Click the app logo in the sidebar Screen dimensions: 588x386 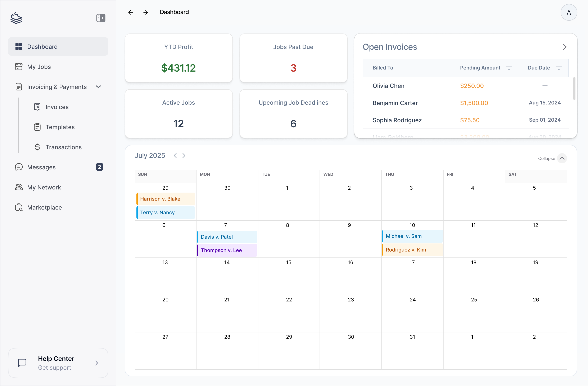point(16,18)
